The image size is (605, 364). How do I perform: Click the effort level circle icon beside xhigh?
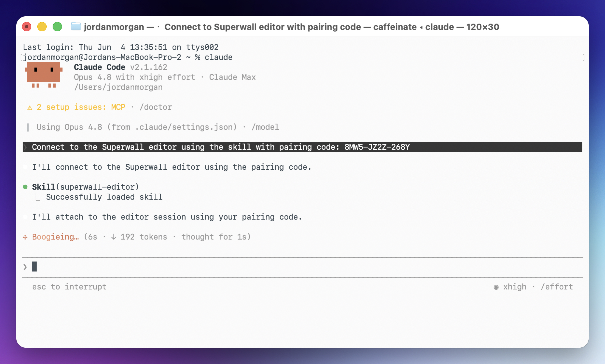click(496, 287)
